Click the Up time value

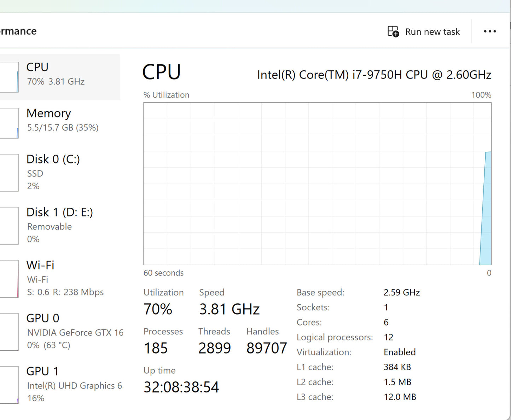pyautogui.click(x=181, y=387)
